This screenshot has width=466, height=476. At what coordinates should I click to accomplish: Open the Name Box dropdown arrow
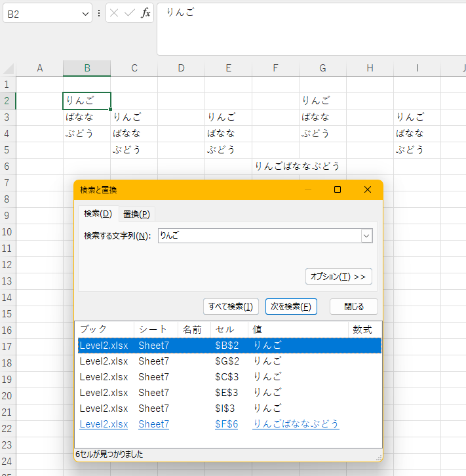click(85, 14)
